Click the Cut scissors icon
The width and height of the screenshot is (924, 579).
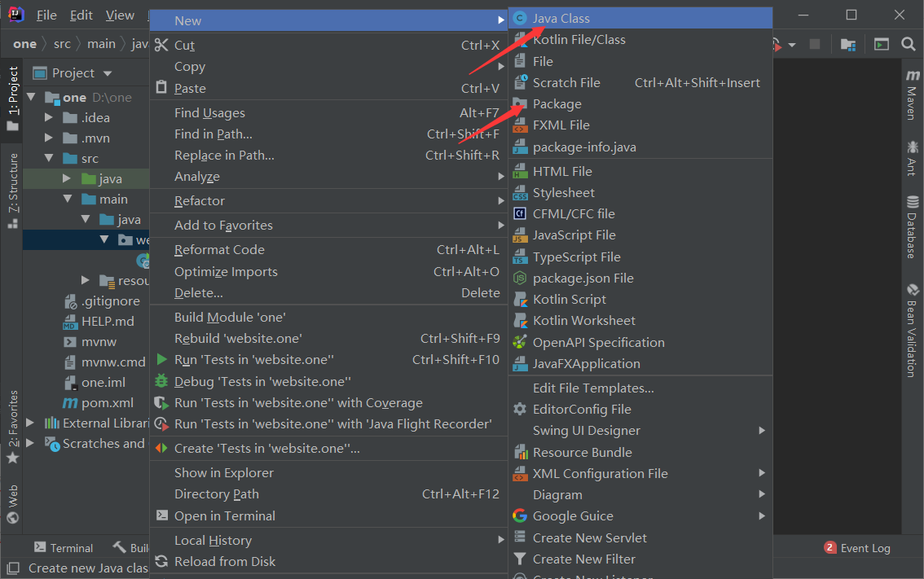(x=161, y=45)
